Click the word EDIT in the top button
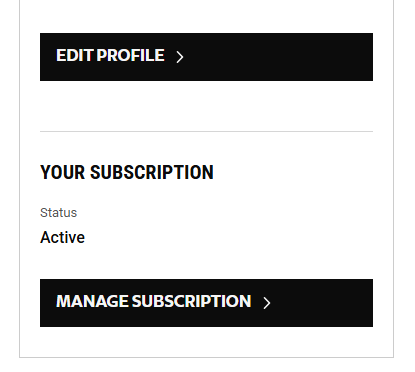Image resolution: width=415 pixels, height=372 pixels. point(74,55)
